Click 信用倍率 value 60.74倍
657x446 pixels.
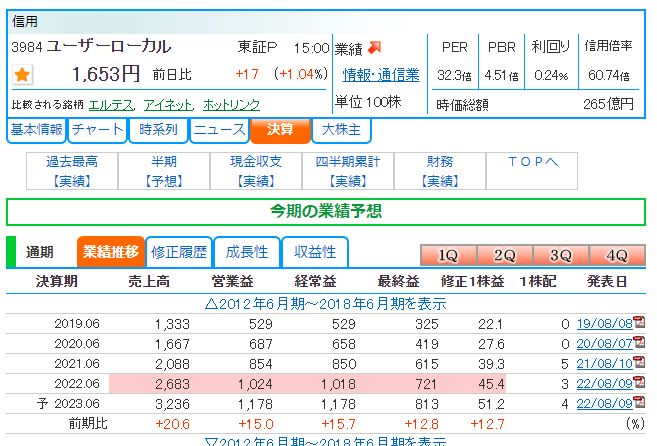[608, 76]
